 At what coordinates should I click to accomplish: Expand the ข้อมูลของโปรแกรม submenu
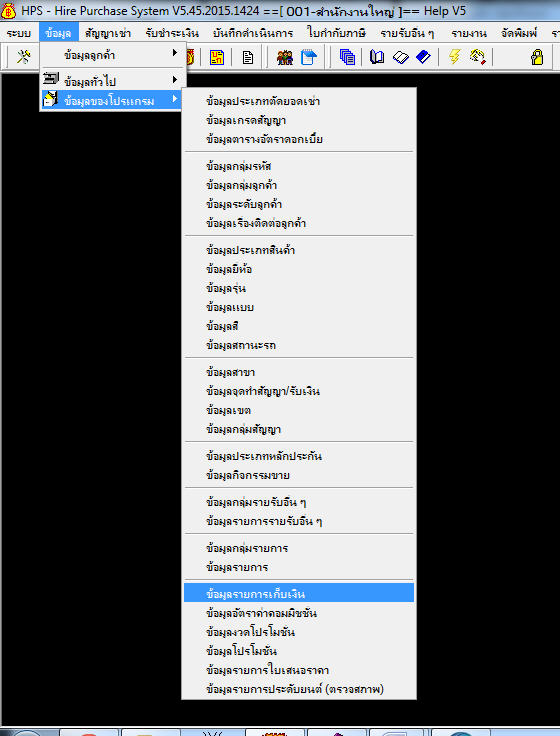point(111,100)
